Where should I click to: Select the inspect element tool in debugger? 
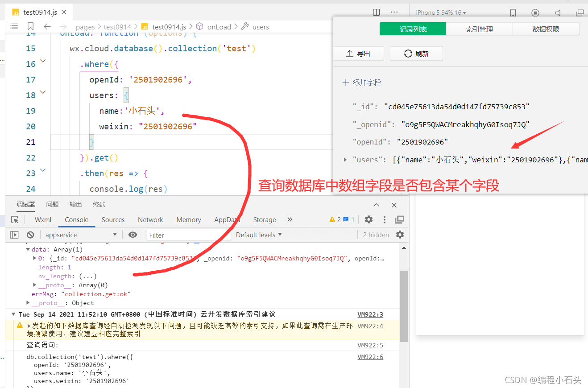tap(15, 219)
